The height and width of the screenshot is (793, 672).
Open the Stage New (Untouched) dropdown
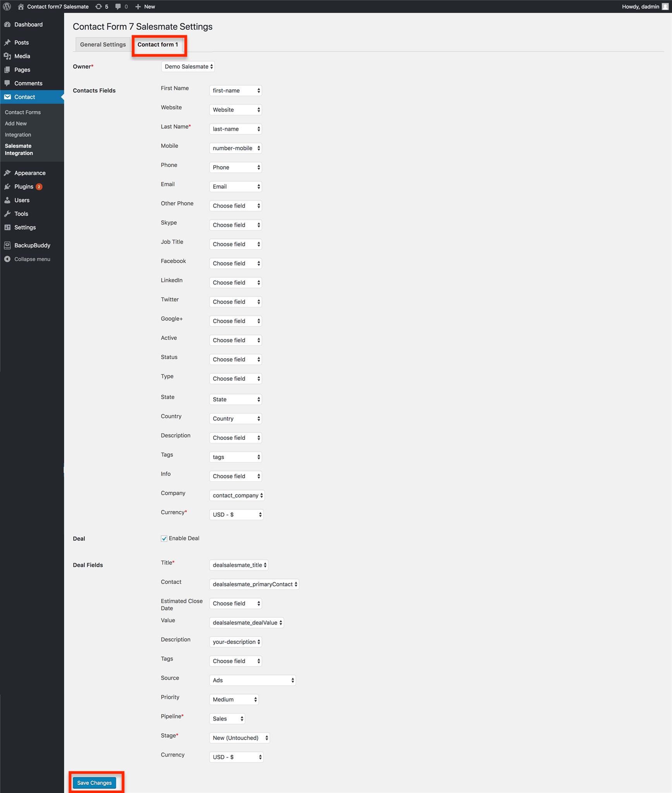[x=240, y=738]
